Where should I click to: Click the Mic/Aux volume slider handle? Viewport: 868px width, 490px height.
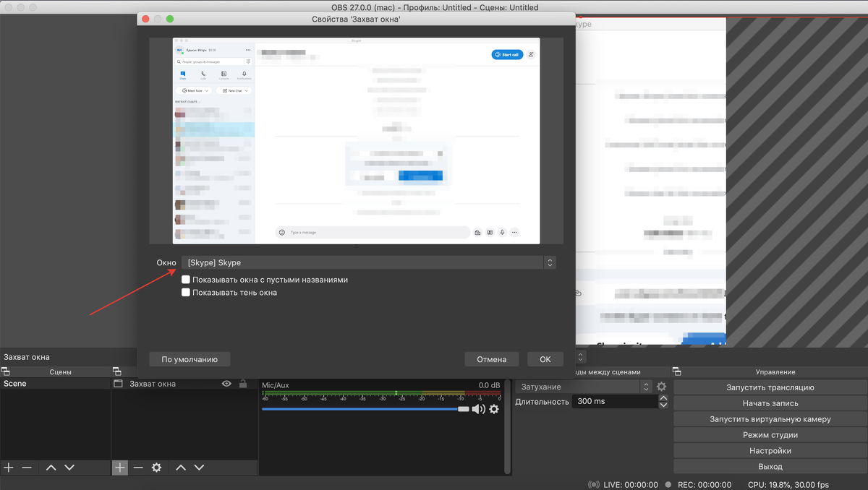463,409
